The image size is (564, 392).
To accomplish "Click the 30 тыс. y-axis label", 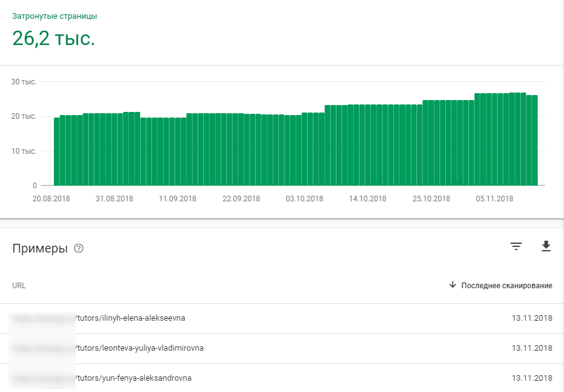I will 24,82.
